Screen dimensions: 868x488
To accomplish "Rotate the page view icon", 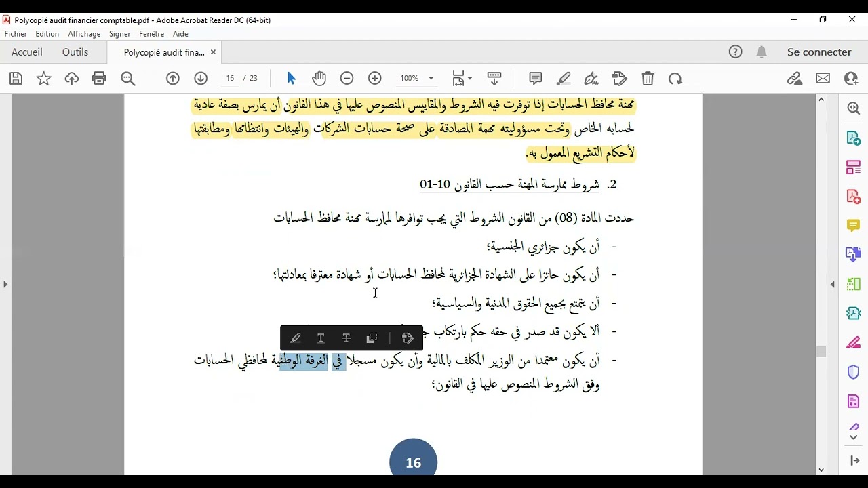I will point(675,79).
